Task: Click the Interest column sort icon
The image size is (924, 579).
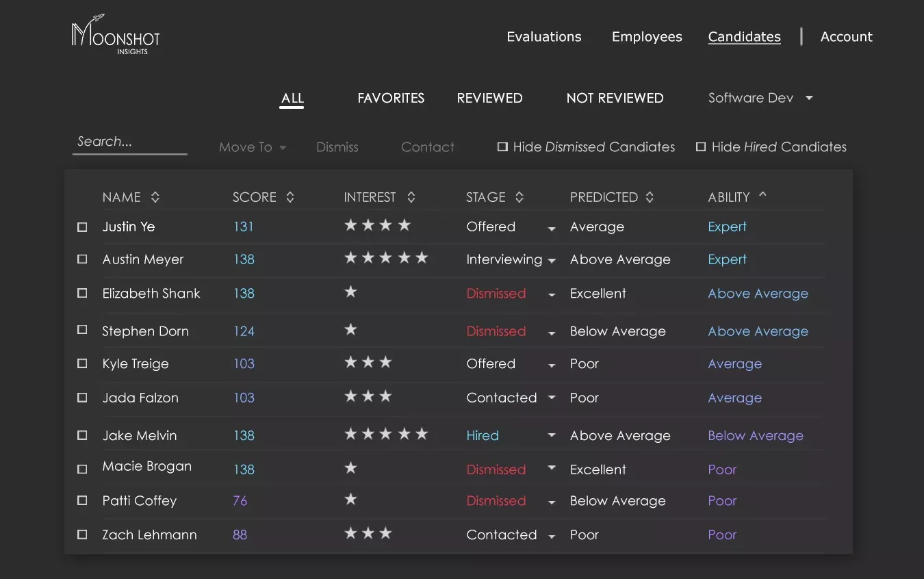Action: [411, 197]
